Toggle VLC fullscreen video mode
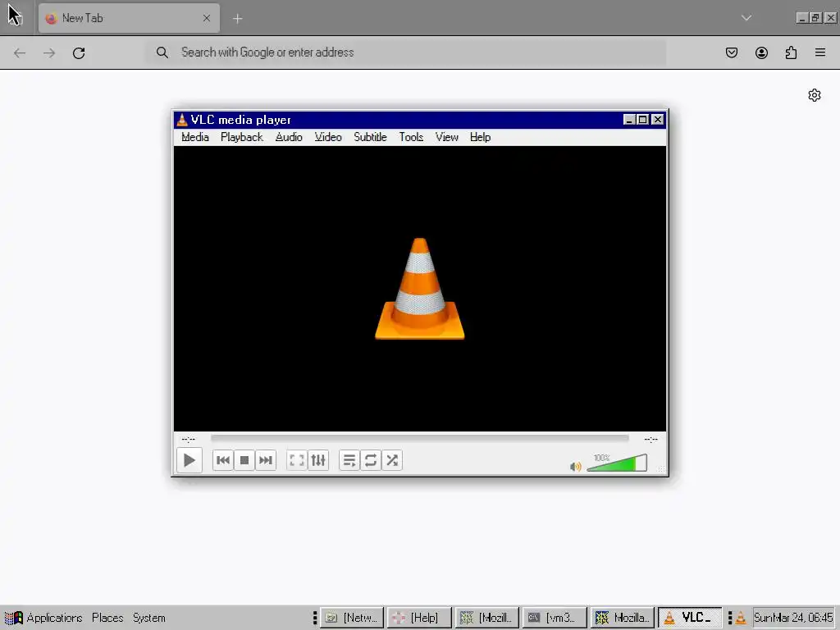Image resolution: width=840 pixels, height=630 pixels. click(x=297, y=460)
